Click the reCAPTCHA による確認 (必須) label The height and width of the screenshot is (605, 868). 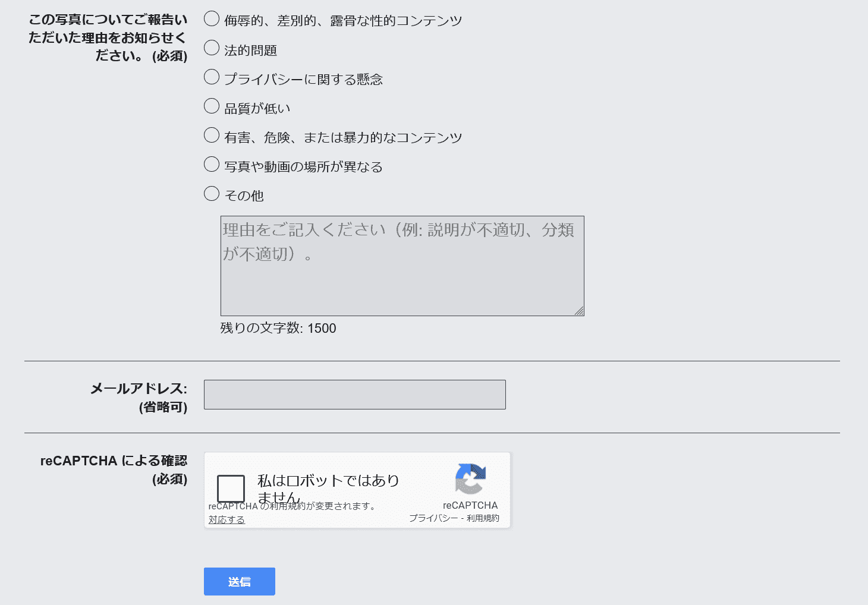[114, 469]
